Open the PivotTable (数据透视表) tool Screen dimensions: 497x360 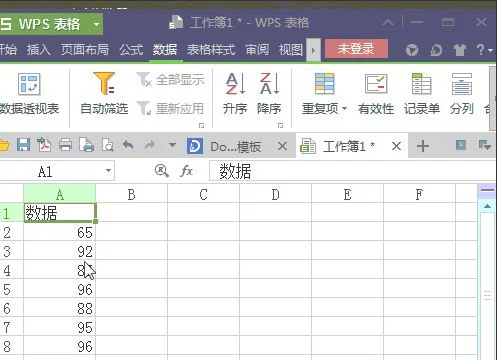pos(29,95)
